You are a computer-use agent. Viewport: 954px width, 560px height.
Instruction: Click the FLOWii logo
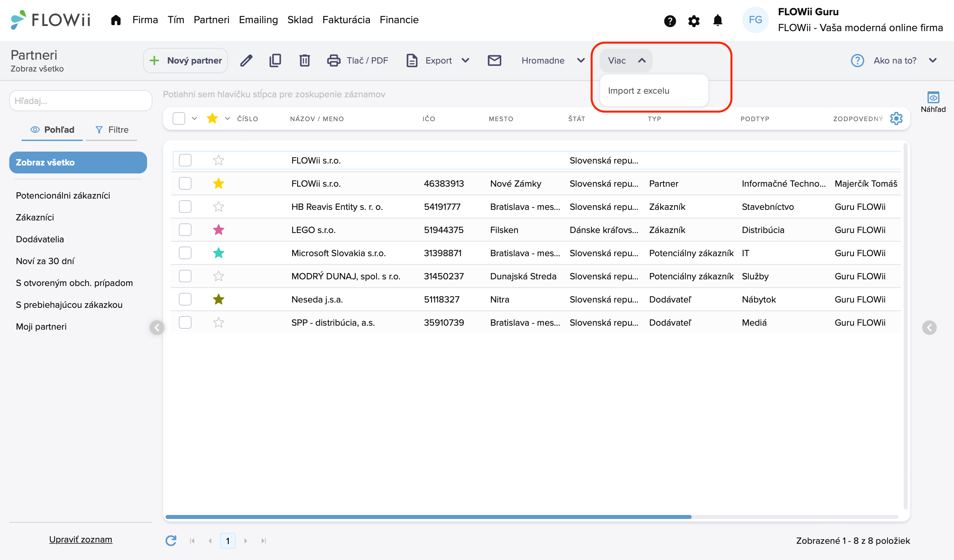(50, 20)
